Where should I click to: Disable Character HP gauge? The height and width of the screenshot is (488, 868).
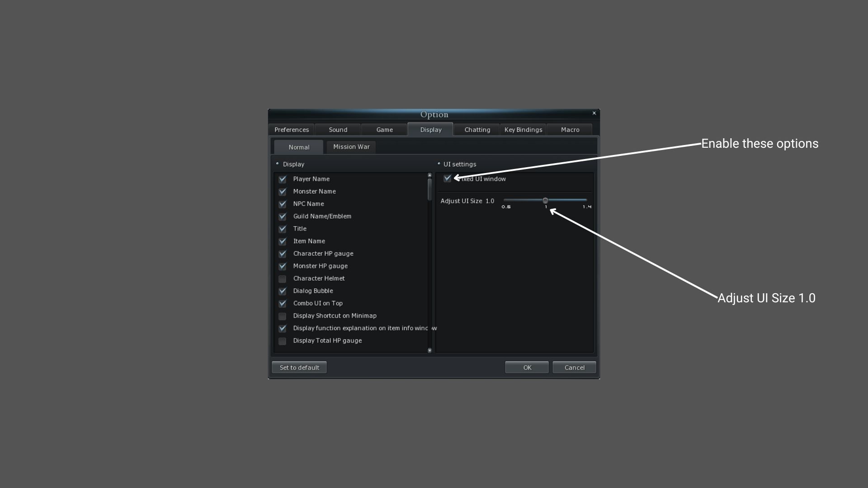point(283,254)
